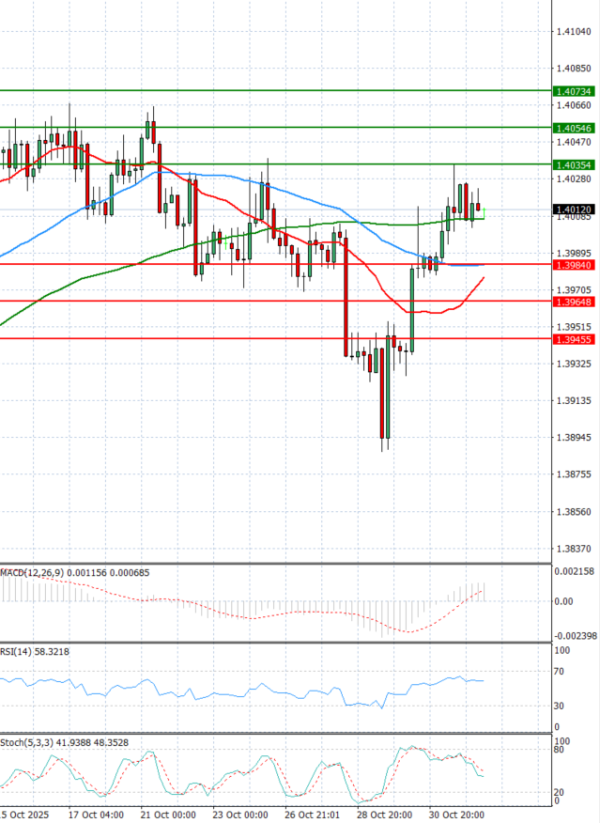Image resolution: width=600 pixels, height=823 pixels.
Task: Click the top price scale value 1.41040
Action: pyautogui.click(x=574, y=32)
